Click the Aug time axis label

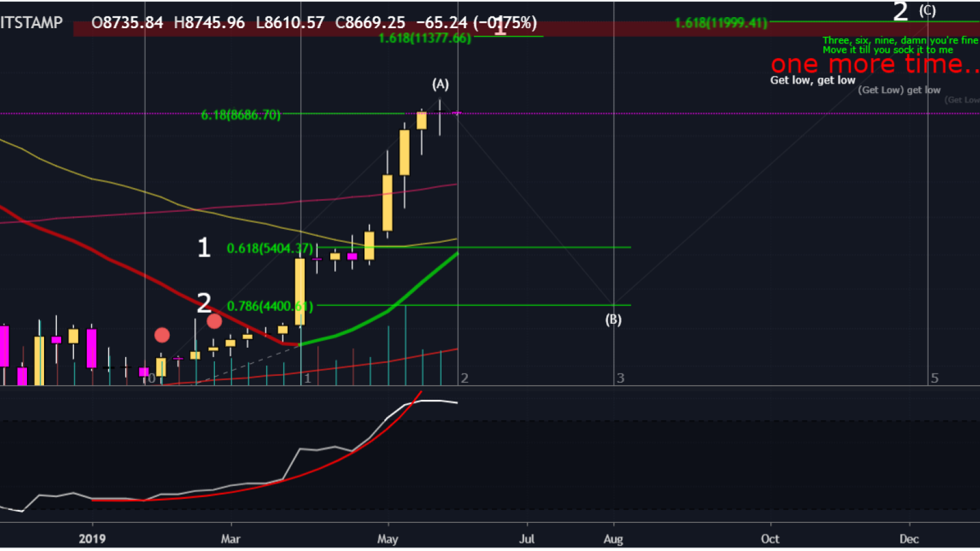[613, 539]
